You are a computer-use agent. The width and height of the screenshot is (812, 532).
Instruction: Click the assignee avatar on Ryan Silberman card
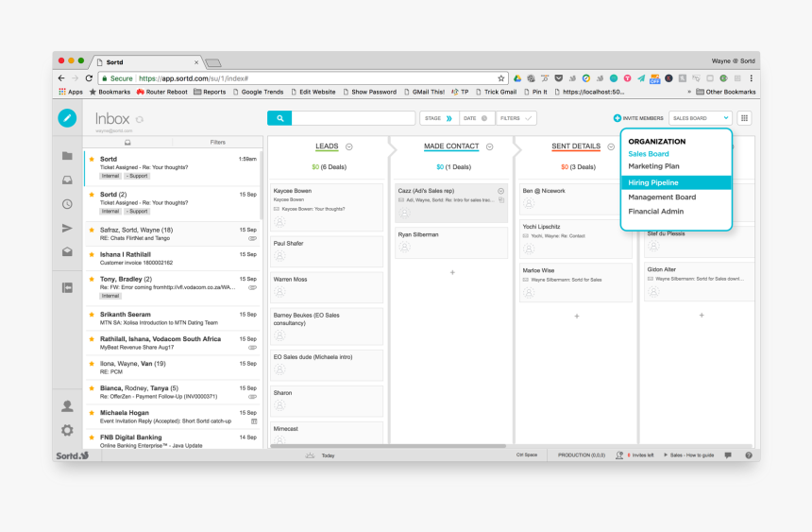pyautogui.click(x=404, y=248)
